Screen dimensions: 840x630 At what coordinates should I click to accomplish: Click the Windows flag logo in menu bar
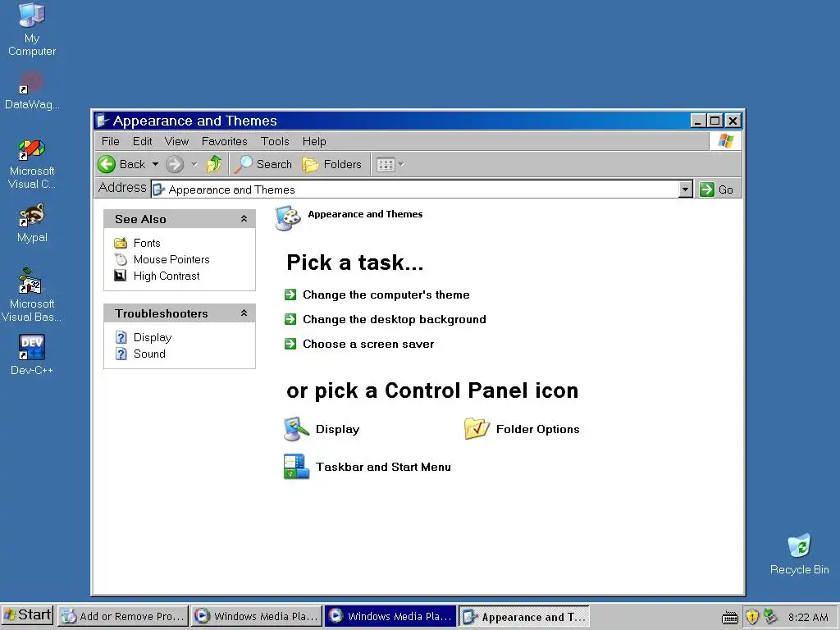(726, 141)
